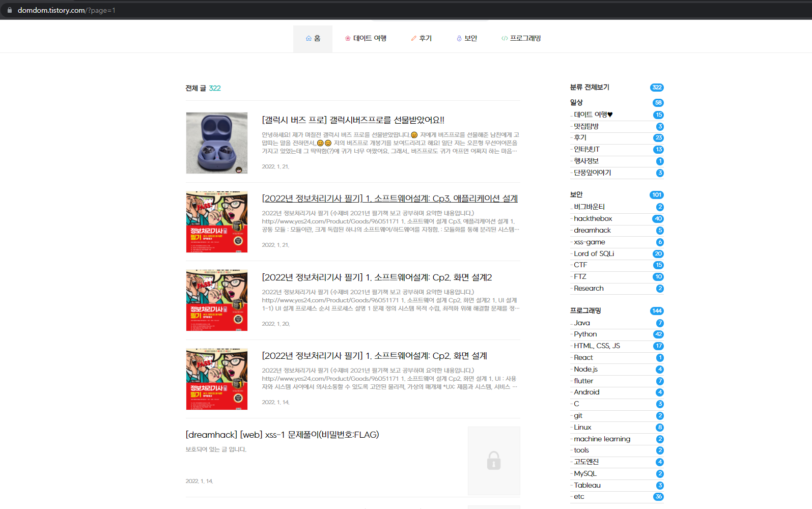This screenshot has height=509, width=812.
Task: Click the lock icon beside 보안 menu
Action: [x=459, y=39]
